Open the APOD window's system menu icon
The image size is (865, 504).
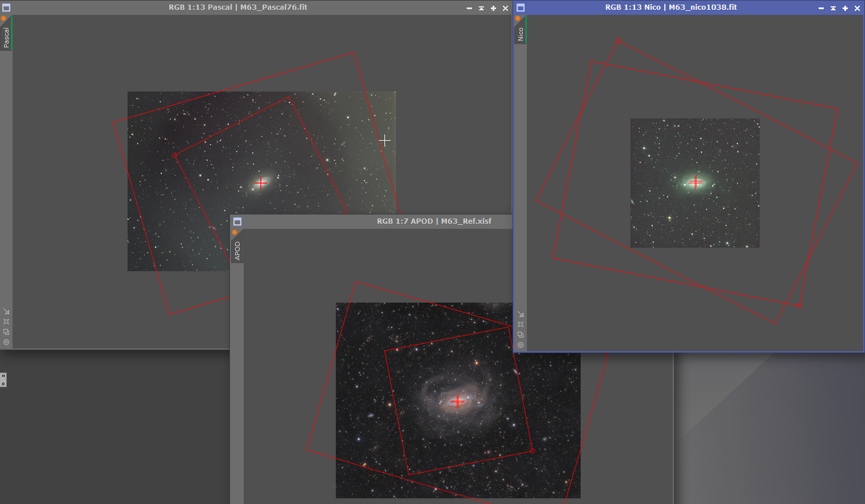pos(238,222)
